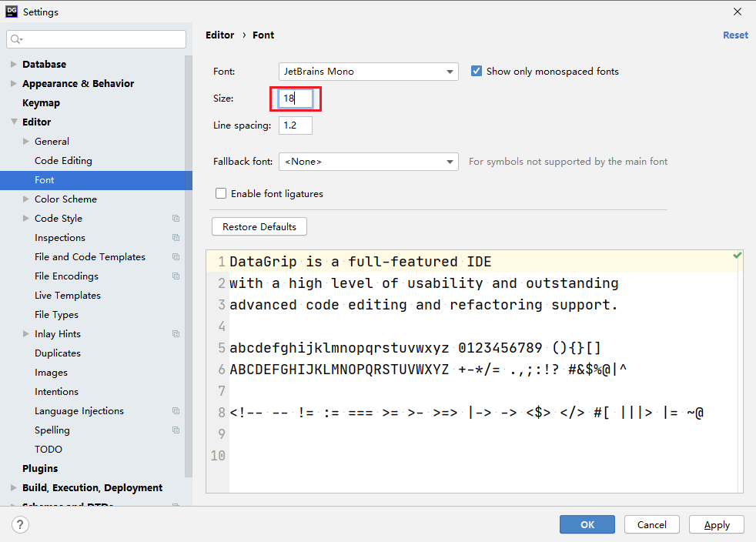Click Editor in the breadcrumb
Screen dimensions: 756x542
pos(220,35)
